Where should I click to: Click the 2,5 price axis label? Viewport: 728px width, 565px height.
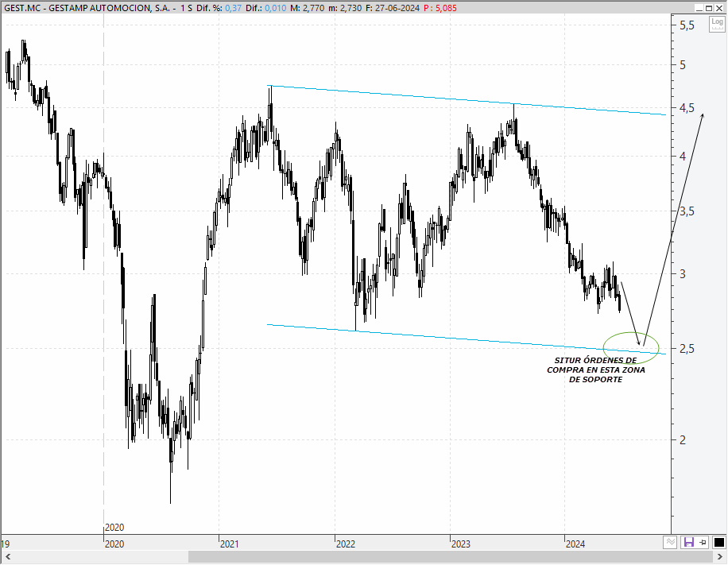(687, 349)
